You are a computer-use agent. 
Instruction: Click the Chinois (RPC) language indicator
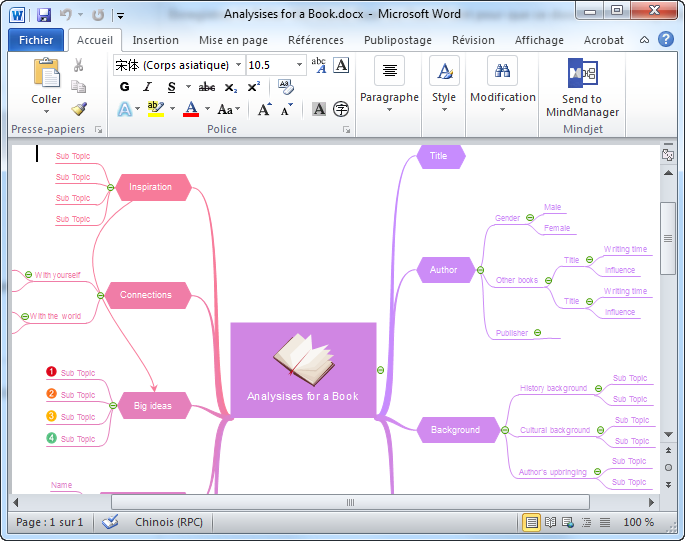(x=168, y=522)
